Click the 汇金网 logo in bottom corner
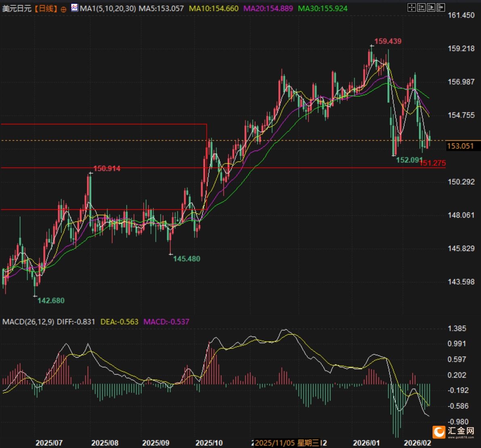 (454, 432)
